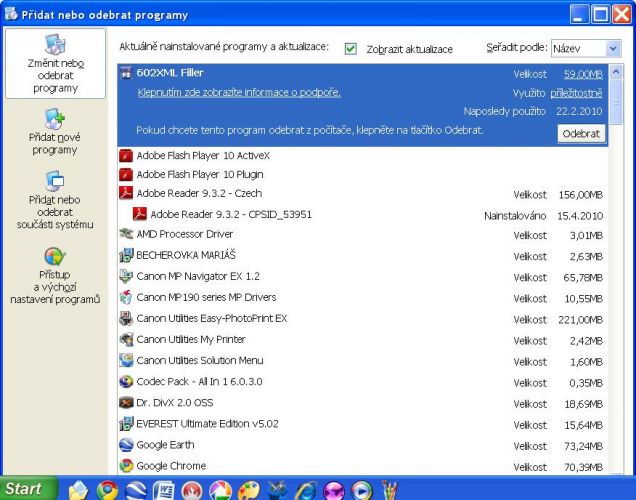
Task: Click the scroll up arrow of the program list
Action: pyautogui.click(x=616, y=72)
